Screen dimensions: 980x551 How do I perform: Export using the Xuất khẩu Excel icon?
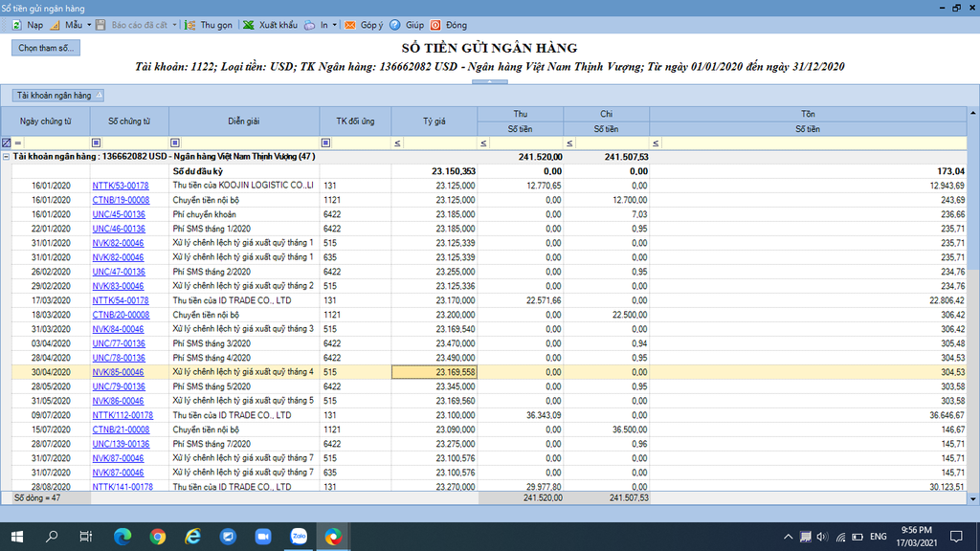coord(249,25)
